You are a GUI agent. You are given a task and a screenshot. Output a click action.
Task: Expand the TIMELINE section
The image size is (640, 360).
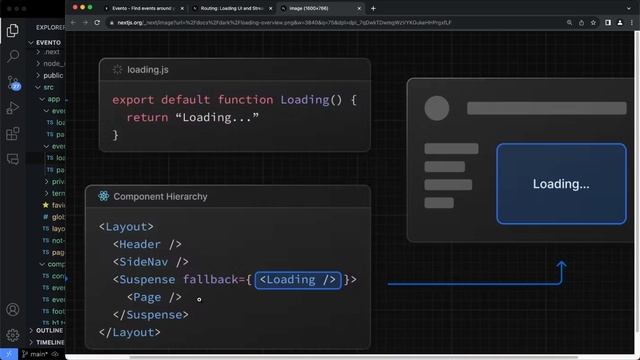(x=46, y=342)
